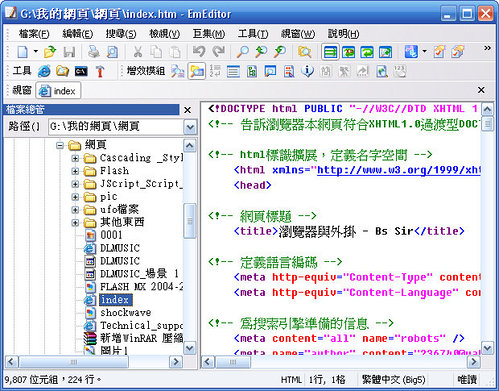Click the Print icon in toolbar
This screenshot has height=391, width=499.
point(94,52)
